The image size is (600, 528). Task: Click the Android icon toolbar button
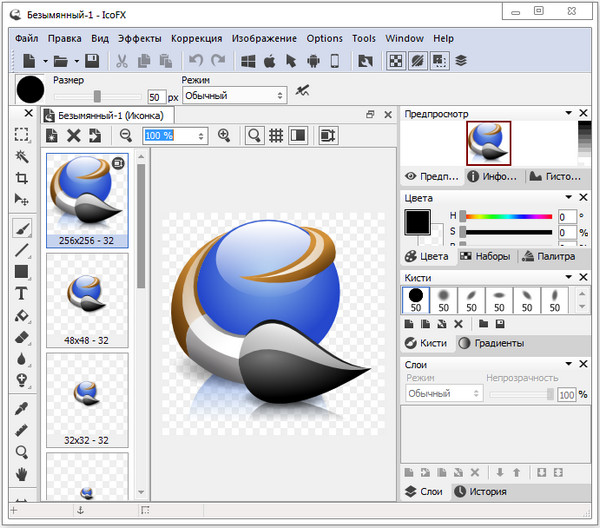click(313, 61)
